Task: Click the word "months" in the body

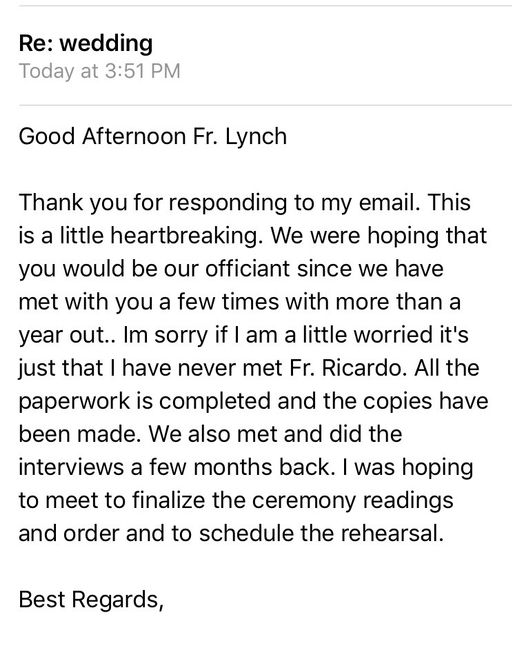Action: coord(232,467)
